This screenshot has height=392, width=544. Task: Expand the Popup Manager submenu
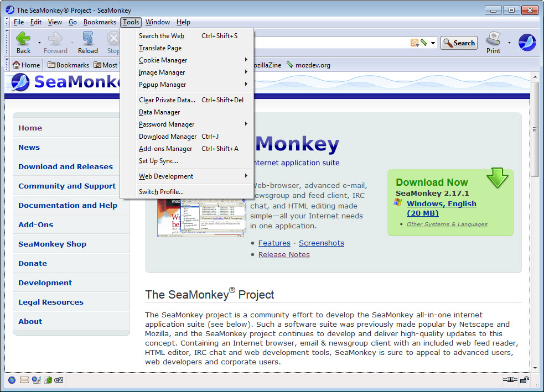coord(186,84)
